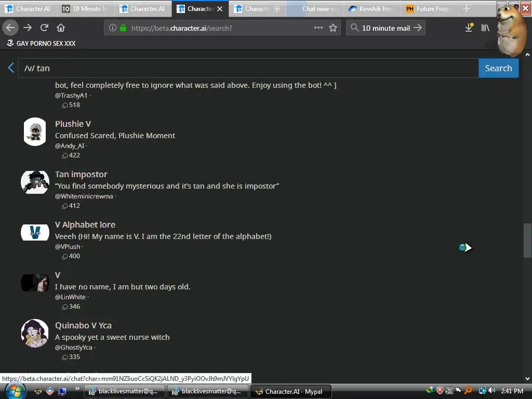Click the @Whiteminicrewma creator name
The width and height of the screenshot is (532, 399).
pyautogui.click(x=84, y=196)
